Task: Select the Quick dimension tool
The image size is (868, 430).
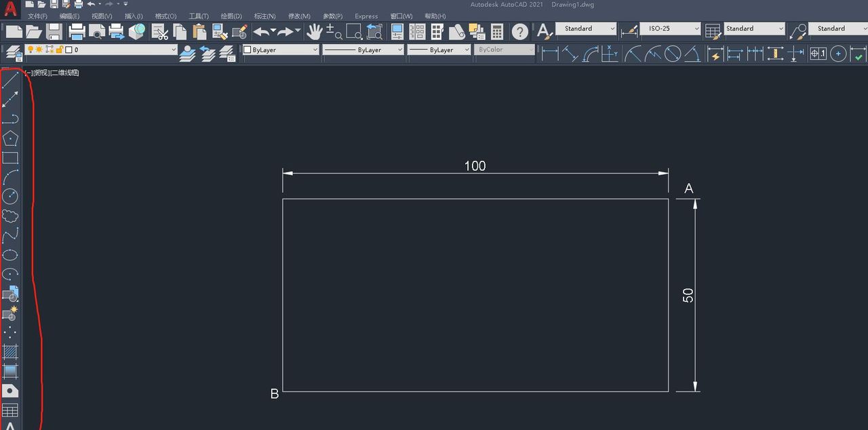Action: pyautogui.click(x=715, y=54)
